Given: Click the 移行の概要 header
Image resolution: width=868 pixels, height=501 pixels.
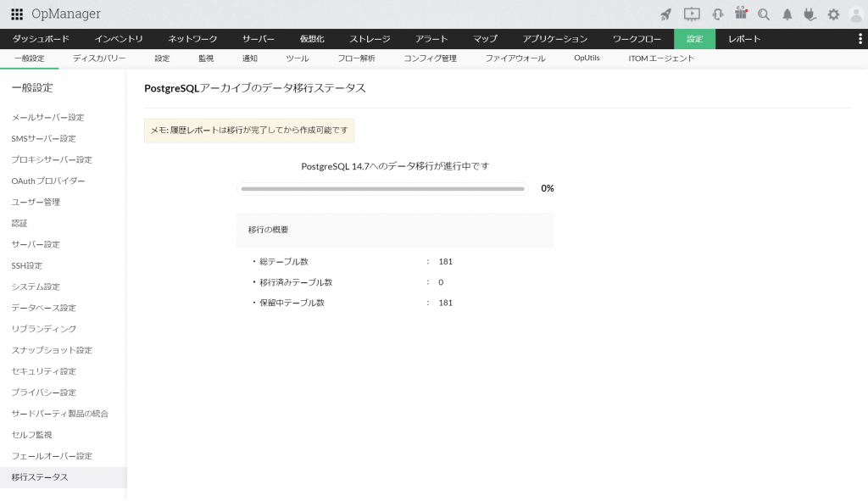Looking at the screenshot, I should pyautogui.click(x=395, y=230).
